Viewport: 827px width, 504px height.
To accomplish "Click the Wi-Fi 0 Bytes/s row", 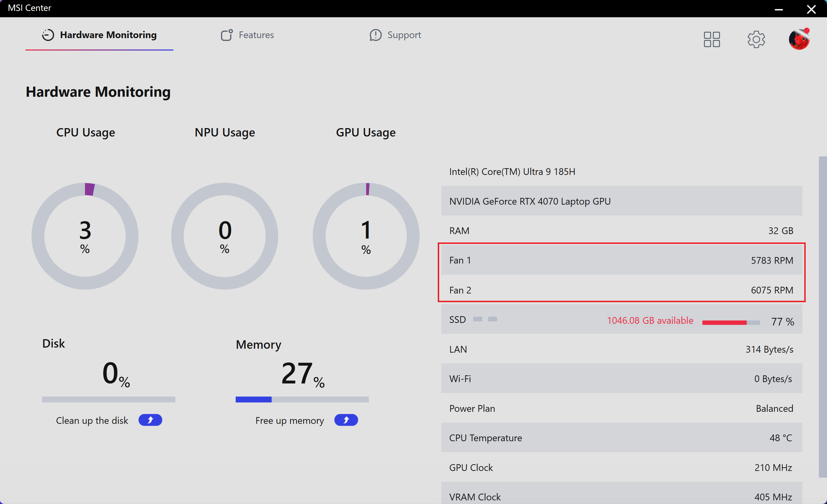I will [622, 378].
